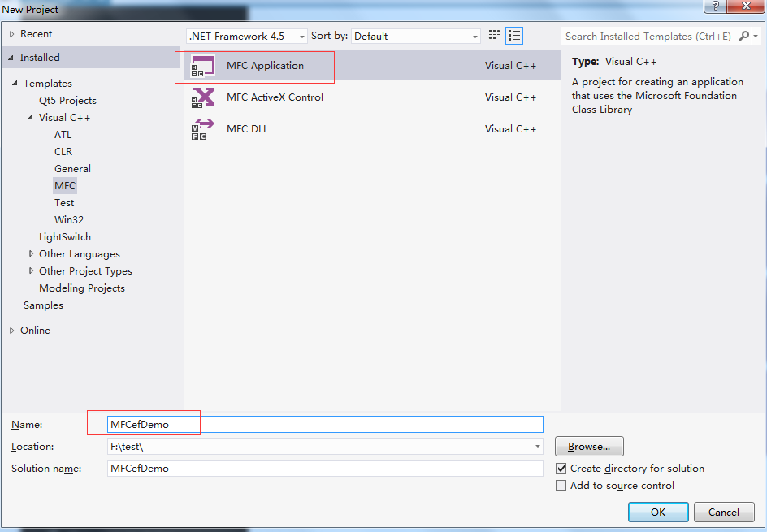Select the Test template category
767x532 pixels.
[64, 203]
